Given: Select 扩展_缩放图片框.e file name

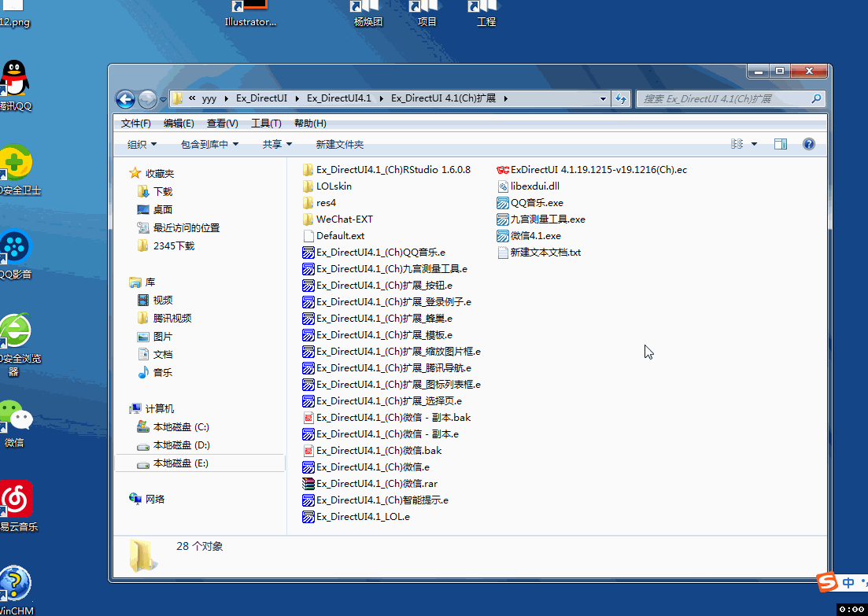Looking at the screenshot, I should [x=398, y=352].
